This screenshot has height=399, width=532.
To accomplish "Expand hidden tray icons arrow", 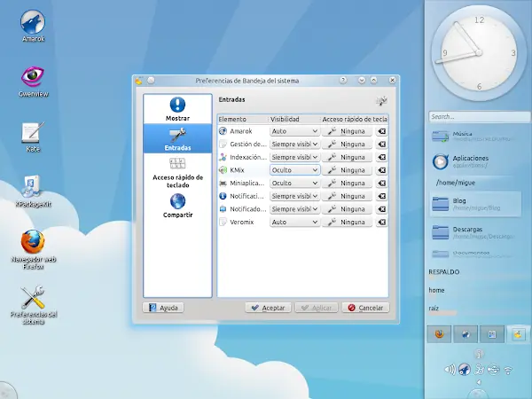I will click(x=479, y=382).
